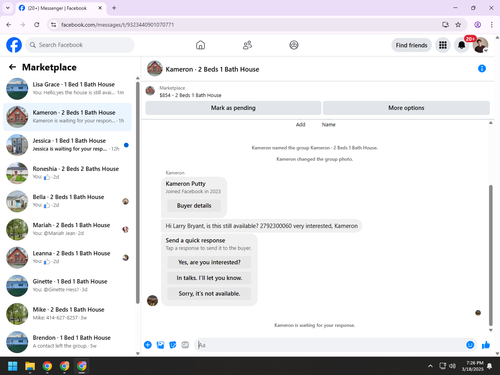The image size is (500, 375).
Task: Click the conversation list scrollbar
Action: tap(138, 193)
